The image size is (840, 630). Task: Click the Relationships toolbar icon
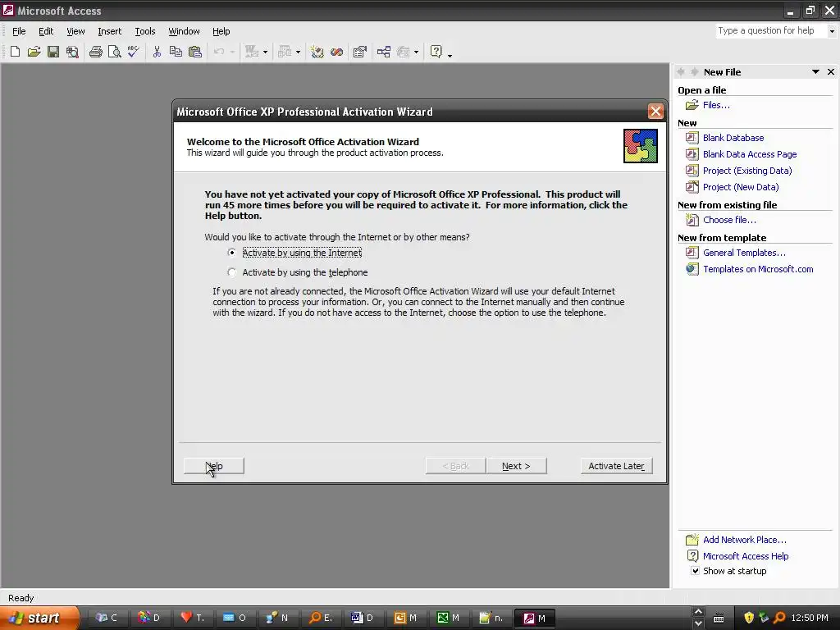pyautogui.click(x=384, y=52)
